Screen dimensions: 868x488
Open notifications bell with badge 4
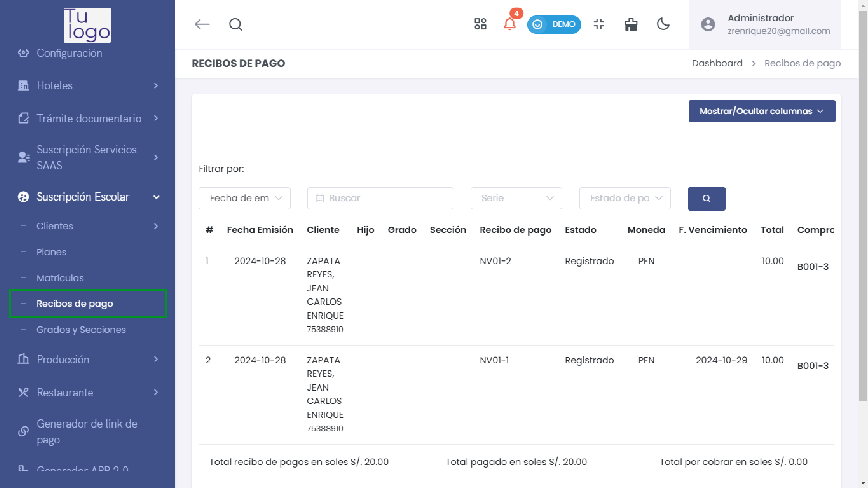point(509,24)
